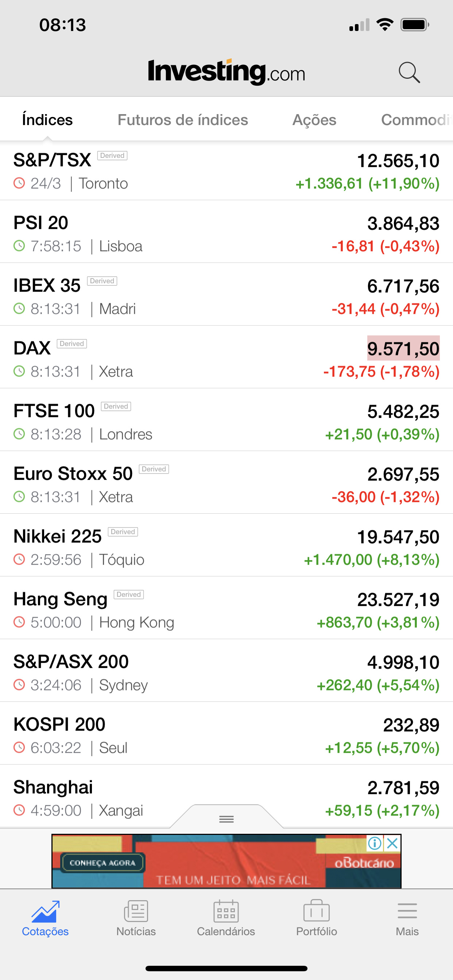Tap the search magnifier icon
Viewport: 453px width, 980px height.
[x=409, y=72]
